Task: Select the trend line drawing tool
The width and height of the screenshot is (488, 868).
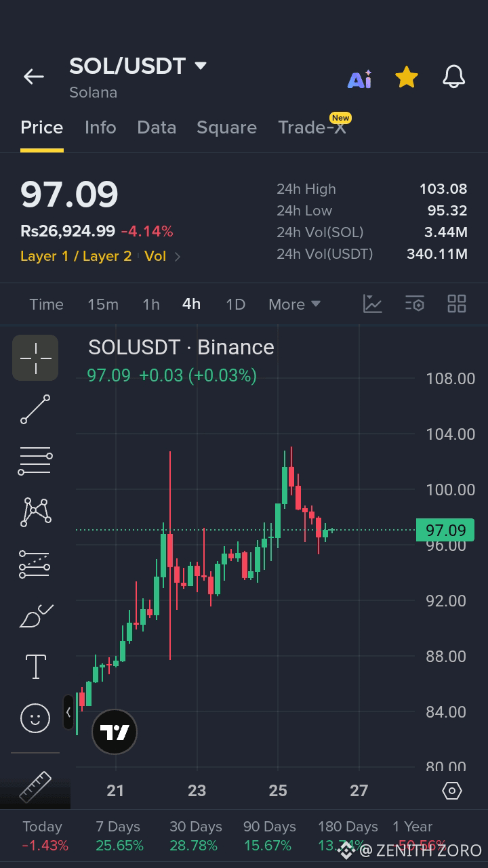Action: click(x=35, y=409)
